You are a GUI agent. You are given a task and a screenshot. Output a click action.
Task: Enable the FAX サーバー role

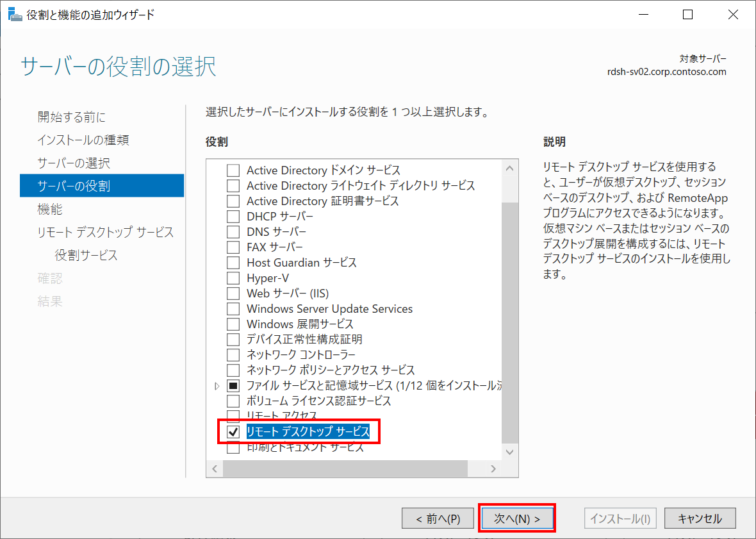(234, 247)
